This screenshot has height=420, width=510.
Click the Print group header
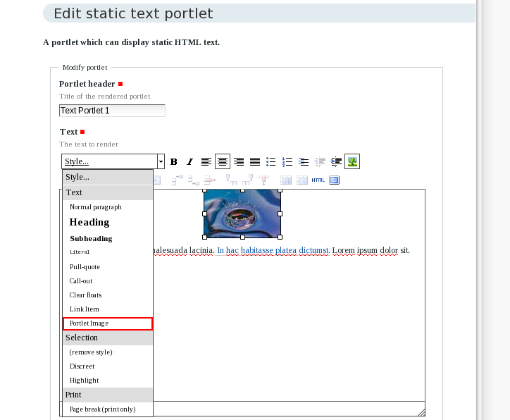click(x=108, y=395)
